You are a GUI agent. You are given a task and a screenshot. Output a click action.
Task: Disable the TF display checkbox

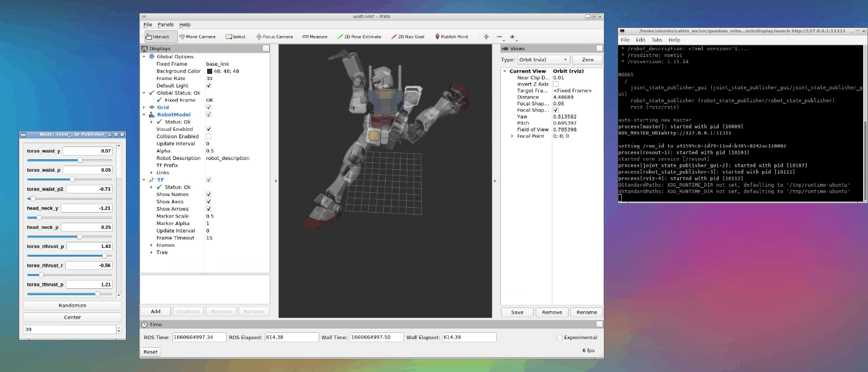click(208, 180)
